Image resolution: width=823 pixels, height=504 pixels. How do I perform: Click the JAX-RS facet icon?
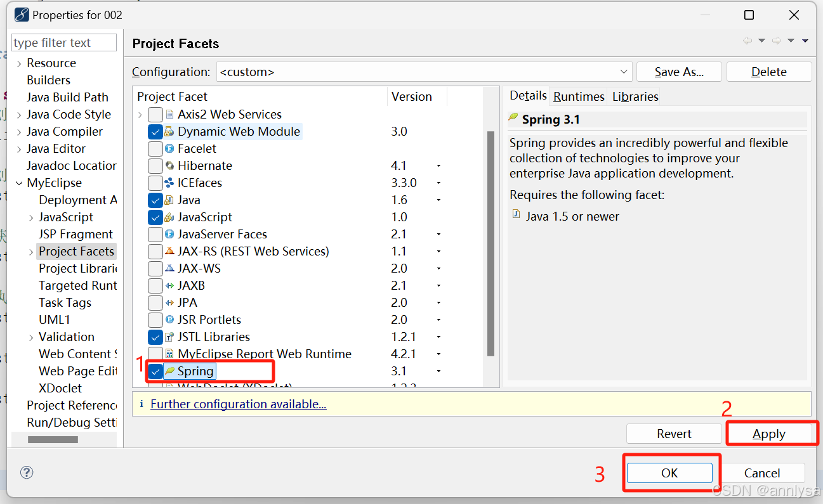(x=169, y=252)
